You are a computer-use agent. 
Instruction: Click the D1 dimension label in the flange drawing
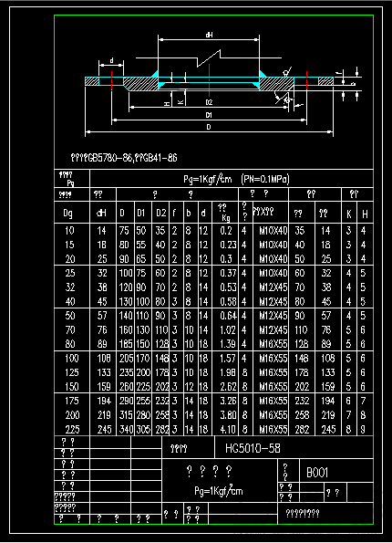click(x=209, y=115)
